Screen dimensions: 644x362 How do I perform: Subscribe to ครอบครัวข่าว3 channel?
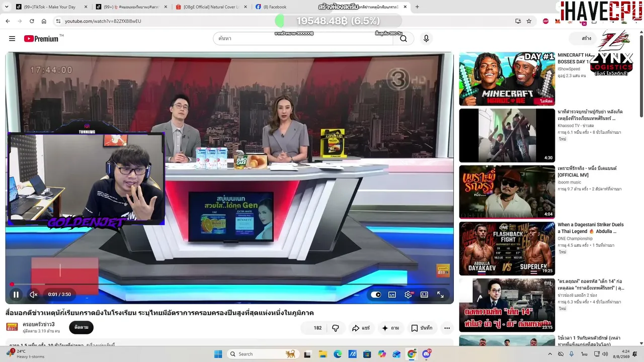[81, 327]
